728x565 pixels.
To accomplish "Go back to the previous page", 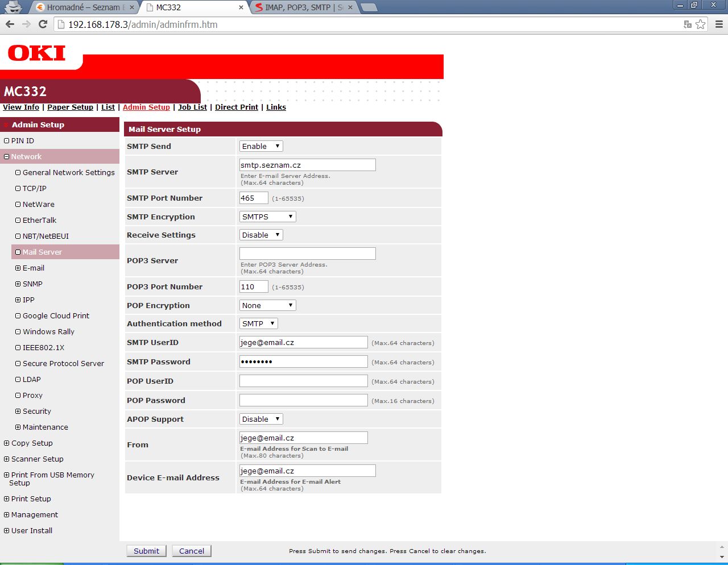I will click(x=10, y=24).
